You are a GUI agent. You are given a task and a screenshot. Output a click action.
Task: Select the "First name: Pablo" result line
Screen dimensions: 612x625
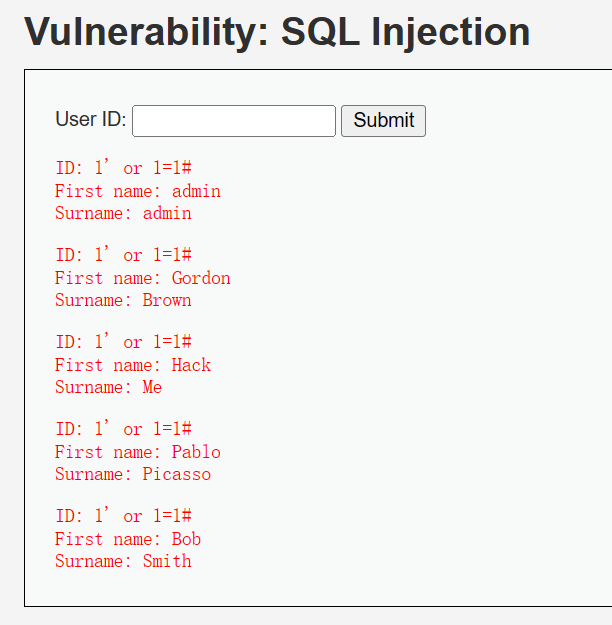[x=138, y=452]
